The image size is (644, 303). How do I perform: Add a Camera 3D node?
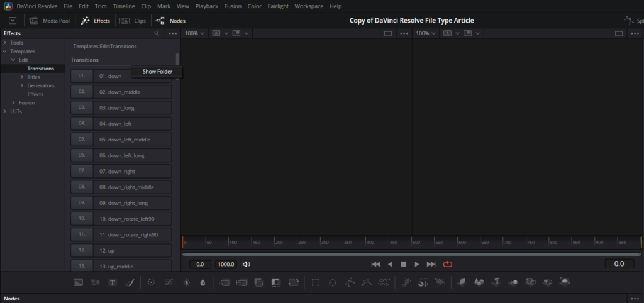pyautogui.click(x=531, y=282)
